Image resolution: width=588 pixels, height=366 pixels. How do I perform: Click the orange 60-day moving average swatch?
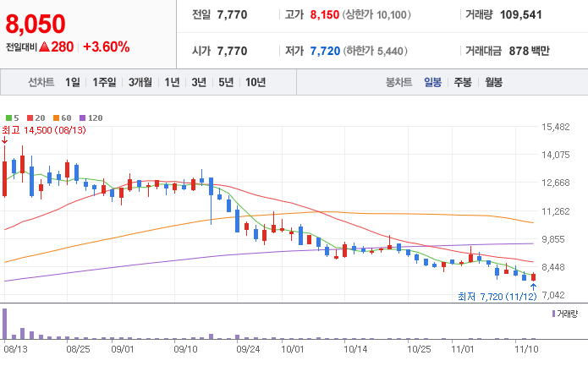[x=56, y=118]
